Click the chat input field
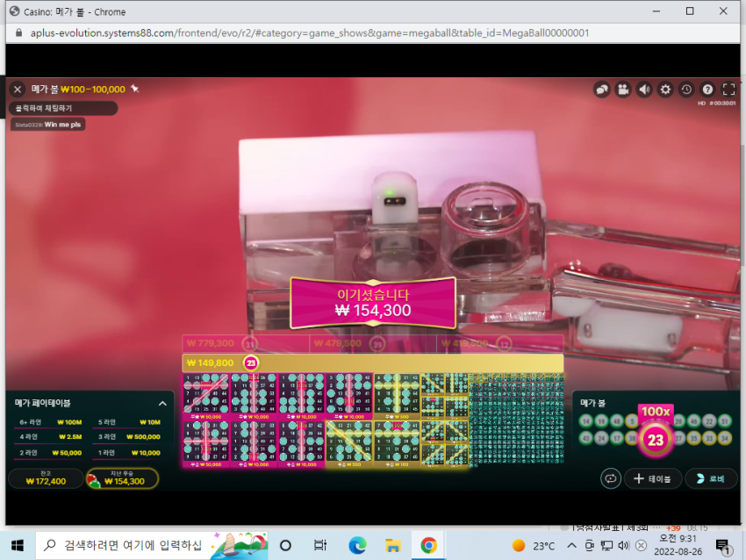Viewport: 746px width, 560px height. click(63, 109)
